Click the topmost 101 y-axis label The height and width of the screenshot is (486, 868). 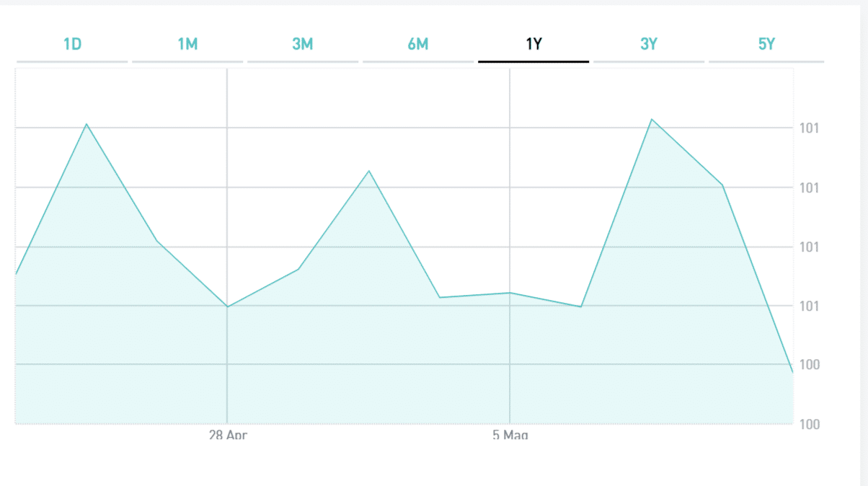coord(809,129)
